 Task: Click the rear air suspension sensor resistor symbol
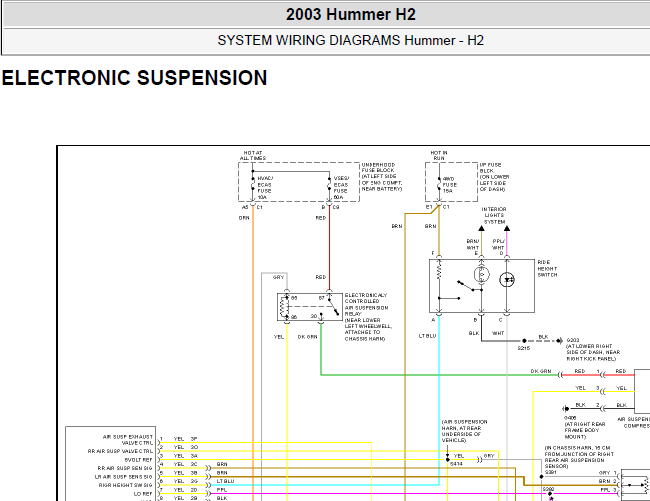[x=645, y=484]
